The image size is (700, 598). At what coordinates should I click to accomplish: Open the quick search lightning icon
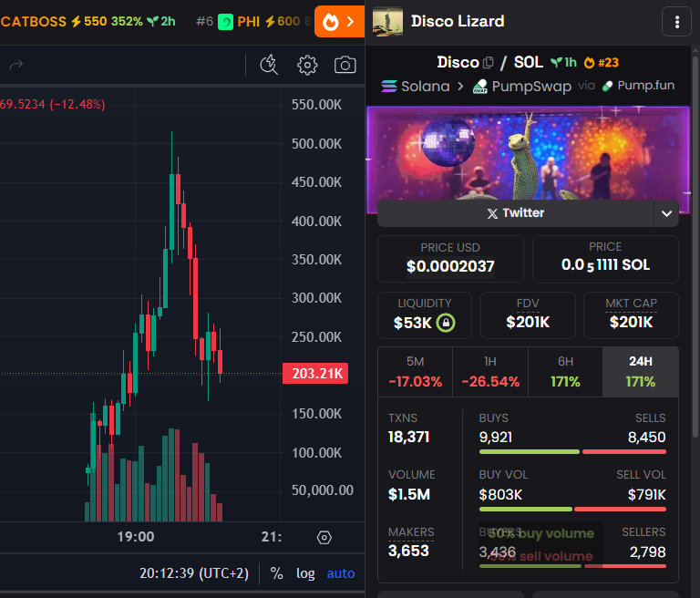(x=269, y=65)
